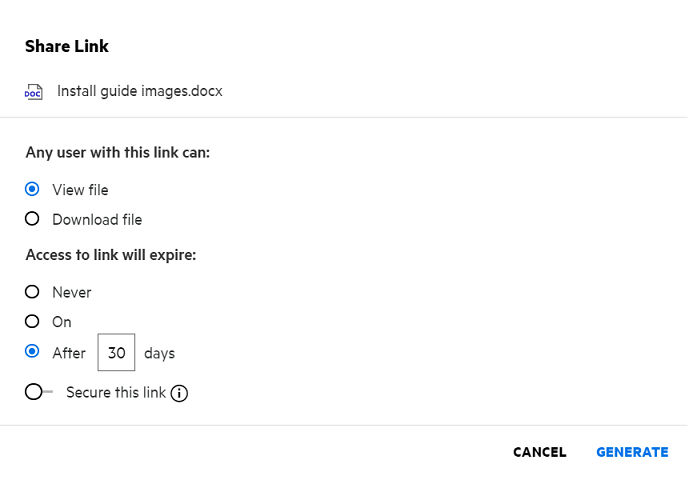Click the 'View file' option label text

tap(80, 190)
